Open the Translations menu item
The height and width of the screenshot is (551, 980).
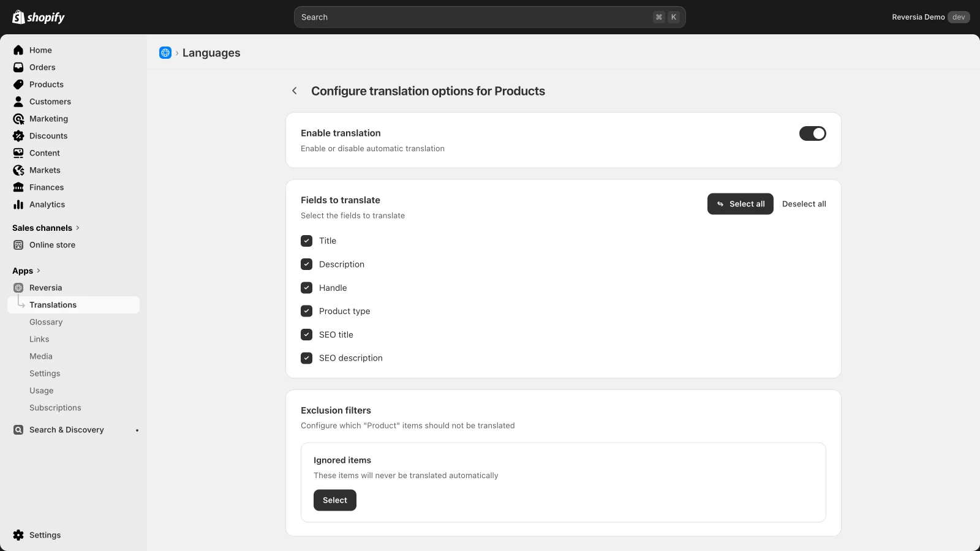73,305
